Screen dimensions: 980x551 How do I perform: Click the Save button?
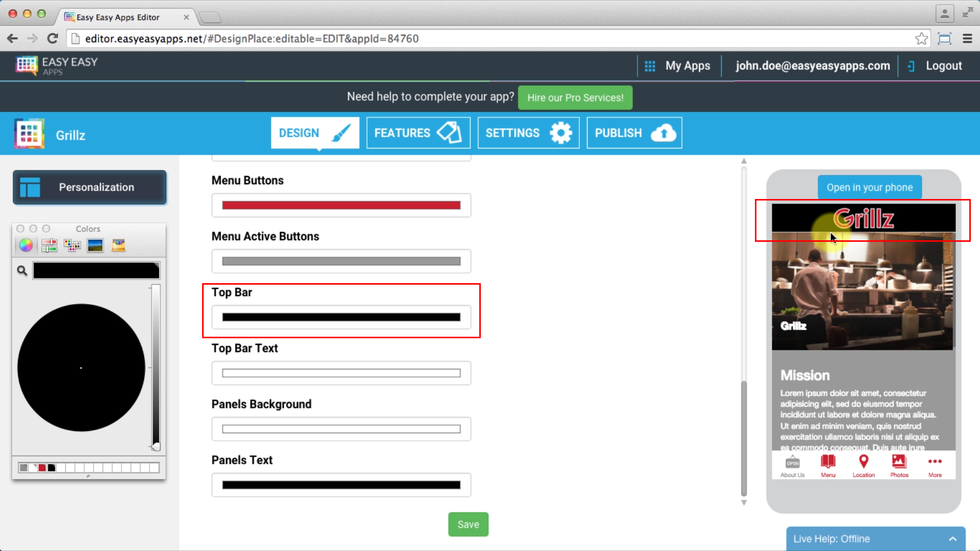point(469,524)
